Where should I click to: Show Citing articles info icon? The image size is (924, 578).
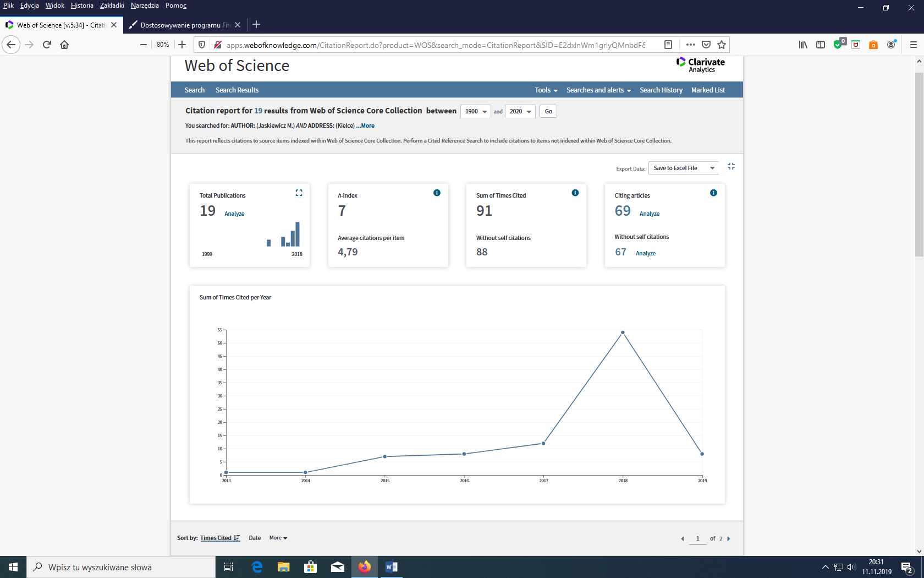713,193
